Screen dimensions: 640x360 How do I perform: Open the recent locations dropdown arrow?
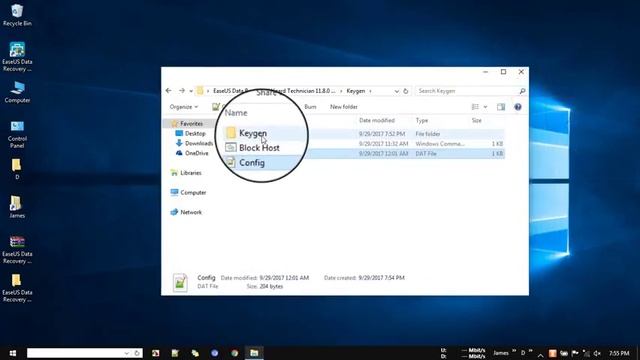click(191, 91)
